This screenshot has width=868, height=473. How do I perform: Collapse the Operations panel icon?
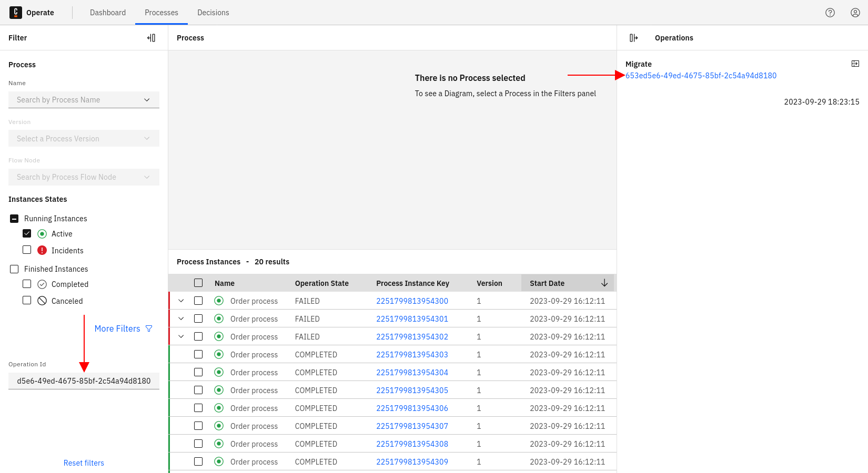pos(634,38)
